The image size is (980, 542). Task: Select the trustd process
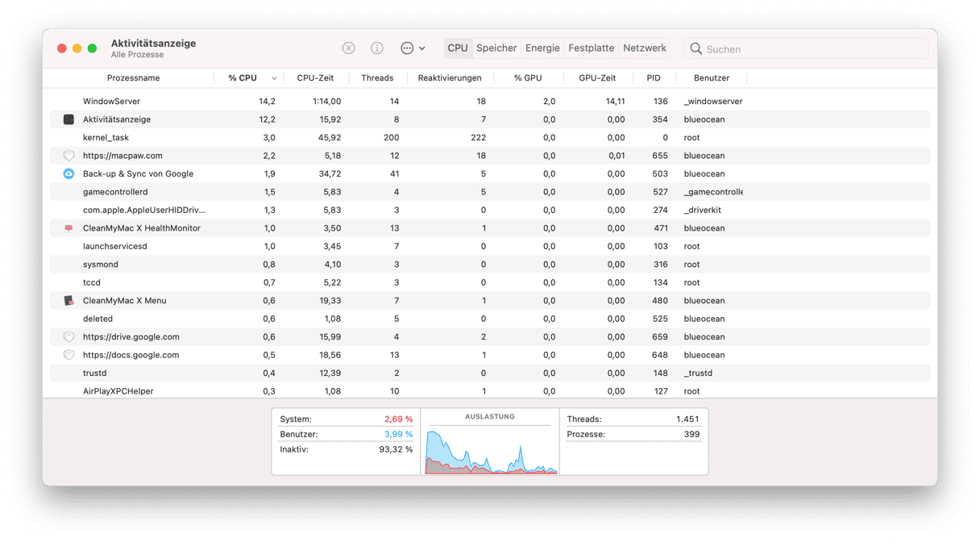(490, 373)
